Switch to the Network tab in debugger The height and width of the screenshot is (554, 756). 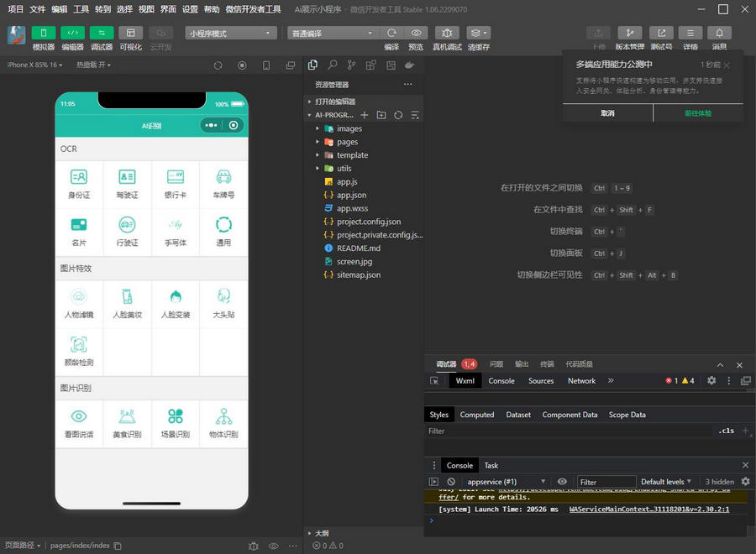581,380
